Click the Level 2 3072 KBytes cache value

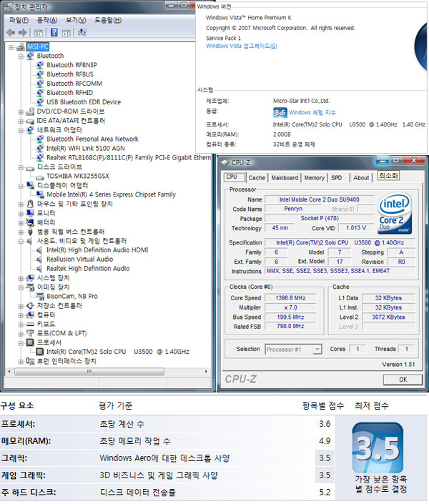coord(388,317)
